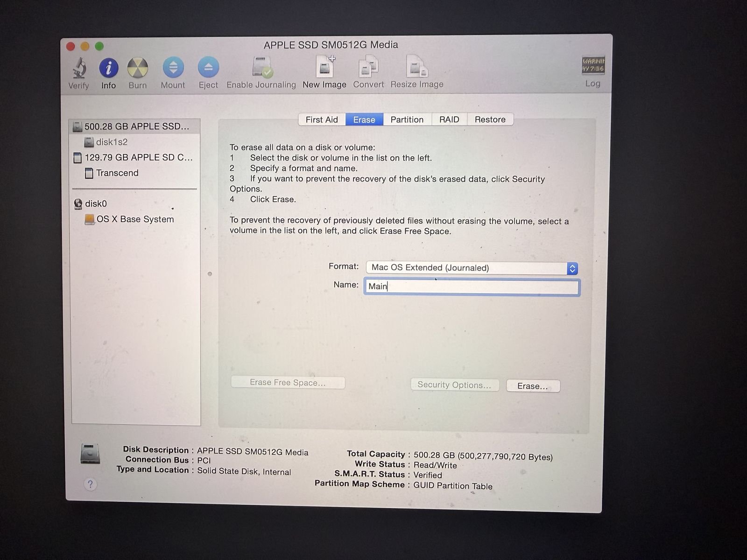Click the Convert toolbar icon
Viewport: 747px width, 560px height.
(x=368, y=66)
